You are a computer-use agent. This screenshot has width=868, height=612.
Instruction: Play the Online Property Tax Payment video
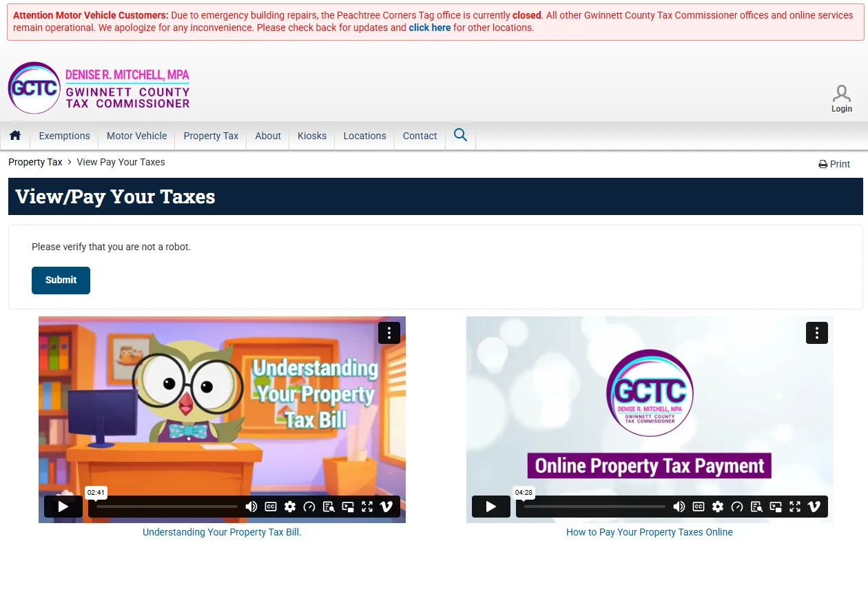pyautogui.click(x=491, y=507)
